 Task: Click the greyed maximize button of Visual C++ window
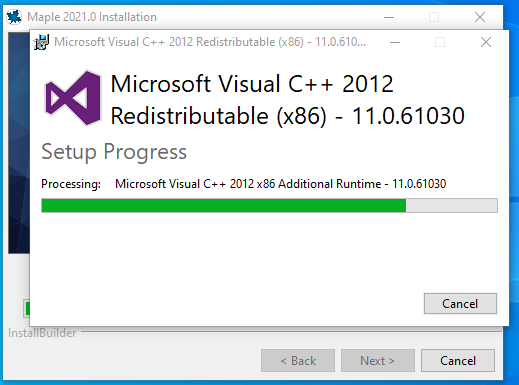point(440,42)
